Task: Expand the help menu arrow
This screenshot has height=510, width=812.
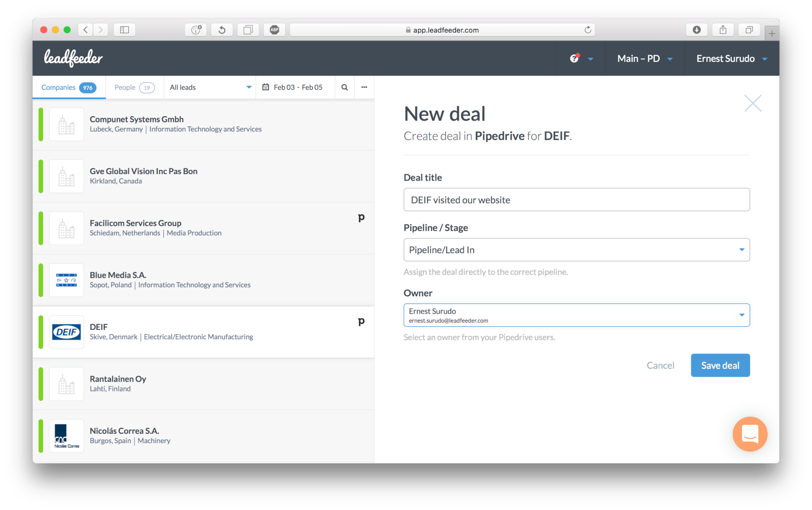Action: pos(591,59)
